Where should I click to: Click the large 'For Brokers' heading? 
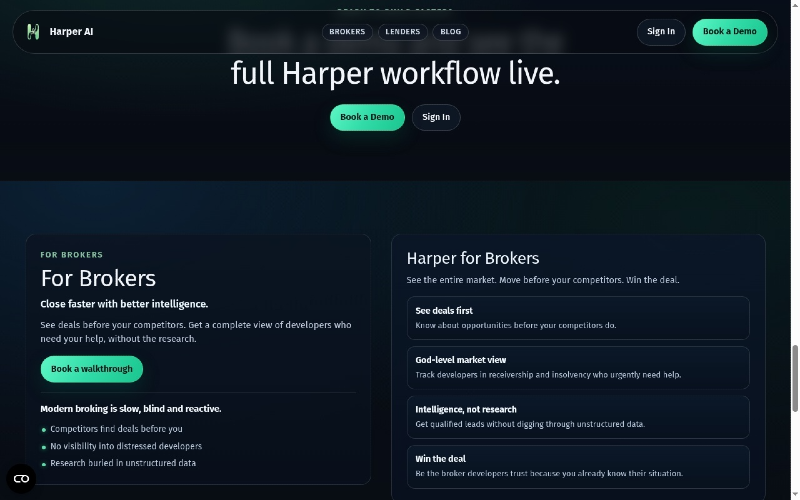click(98, 279)
